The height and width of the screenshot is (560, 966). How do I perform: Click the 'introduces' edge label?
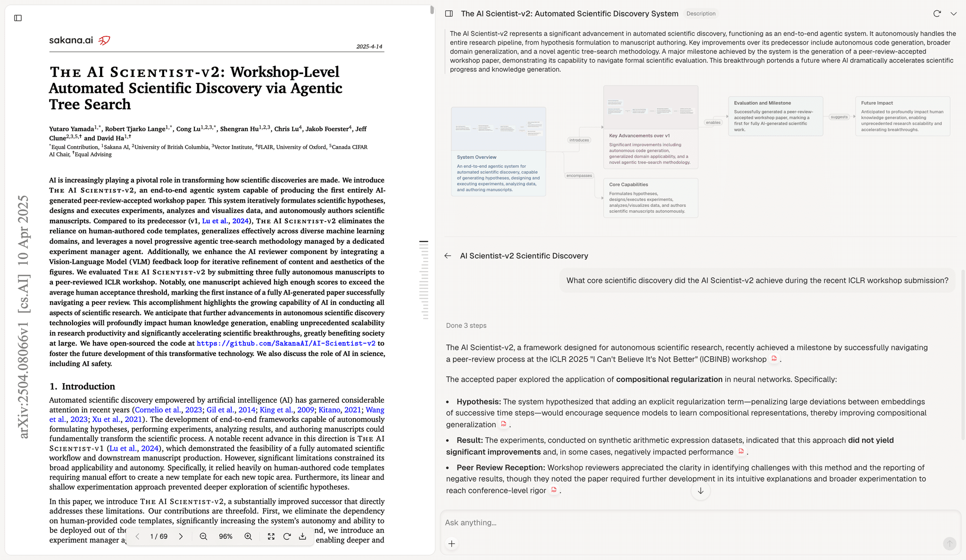coord(579,140)
